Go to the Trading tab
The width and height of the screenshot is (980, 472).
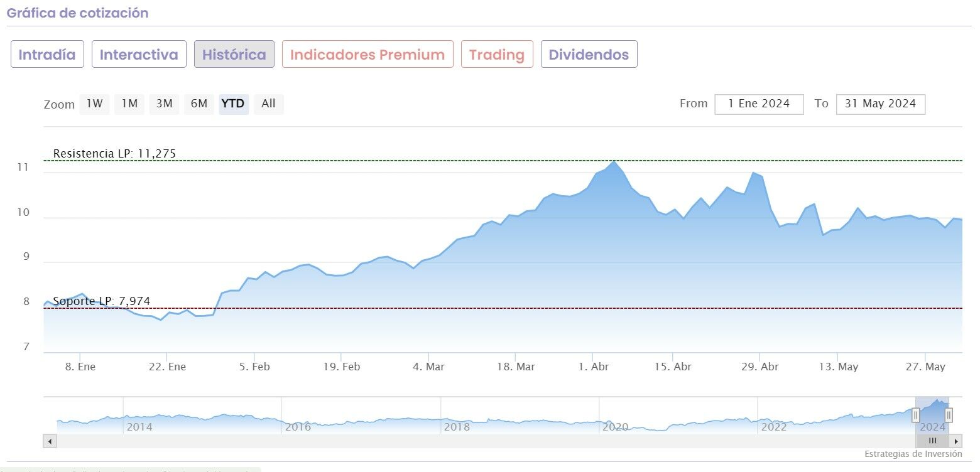tap(497, 55)
